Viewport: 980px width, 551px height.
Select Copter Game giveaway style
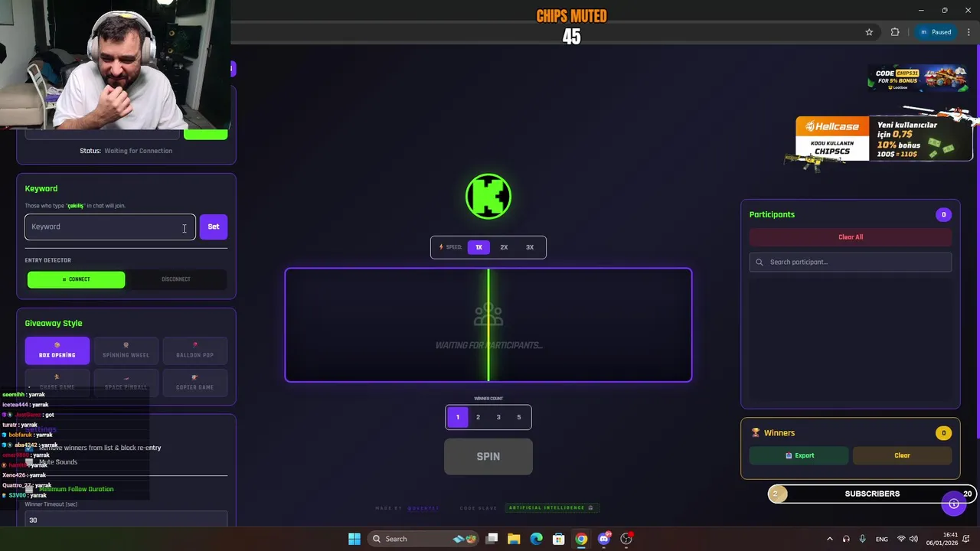click(194, 383)
